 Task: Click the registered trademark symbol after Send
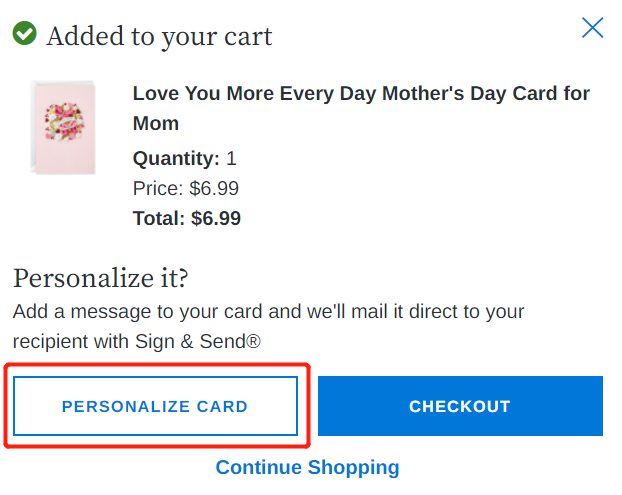254,341
